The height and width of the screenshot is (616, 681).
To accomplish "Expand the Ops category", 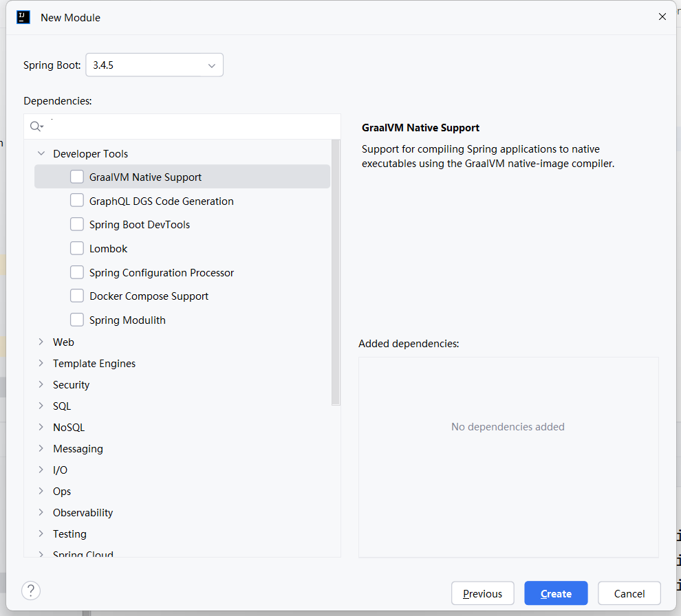I will point(41,491).
